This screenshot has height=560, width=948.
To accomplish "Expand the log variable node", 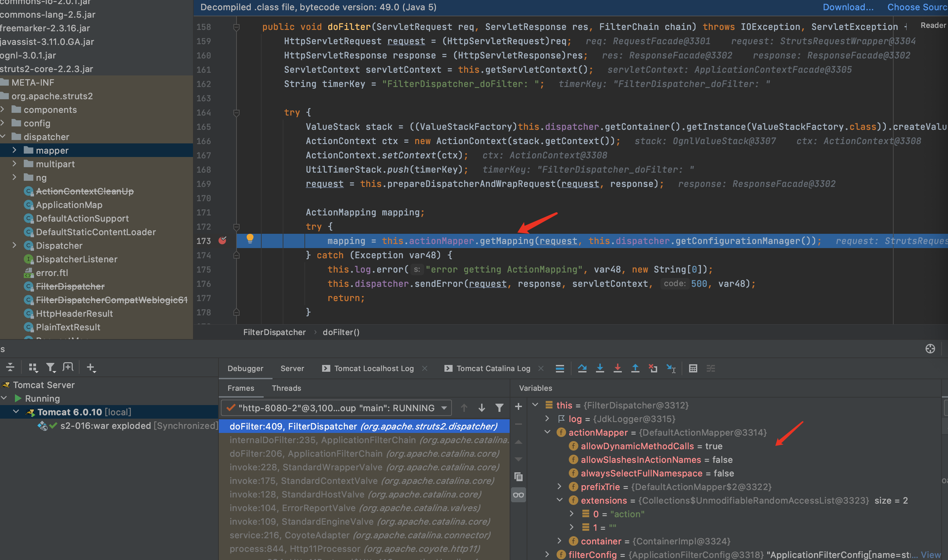I will coord(547,419).
